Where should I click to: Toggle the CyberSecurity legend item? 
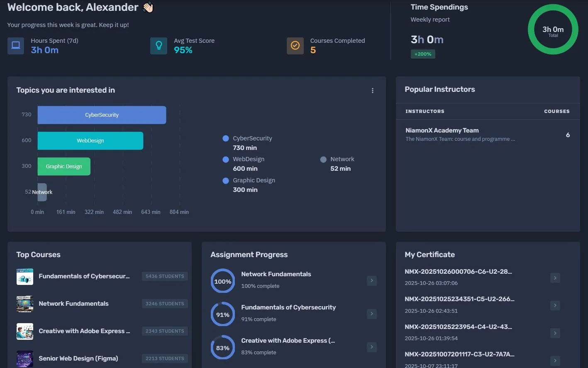click(247, 139)
